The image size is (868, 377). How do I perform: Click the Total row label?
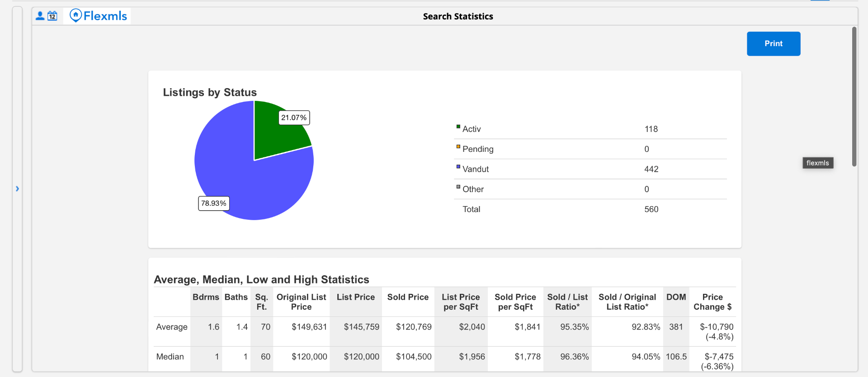(471, 209)
